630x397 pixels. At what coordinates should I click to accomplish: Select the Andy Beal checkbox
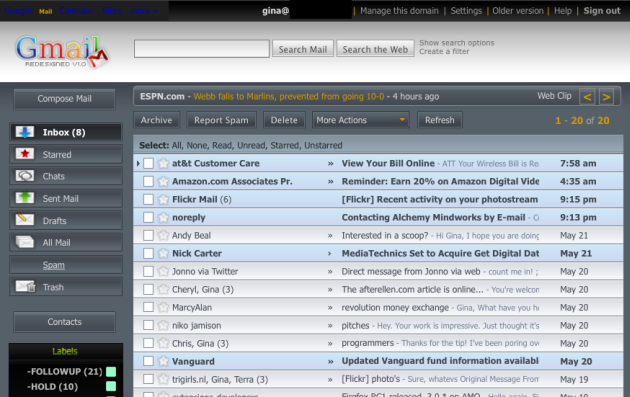(148, 235)
